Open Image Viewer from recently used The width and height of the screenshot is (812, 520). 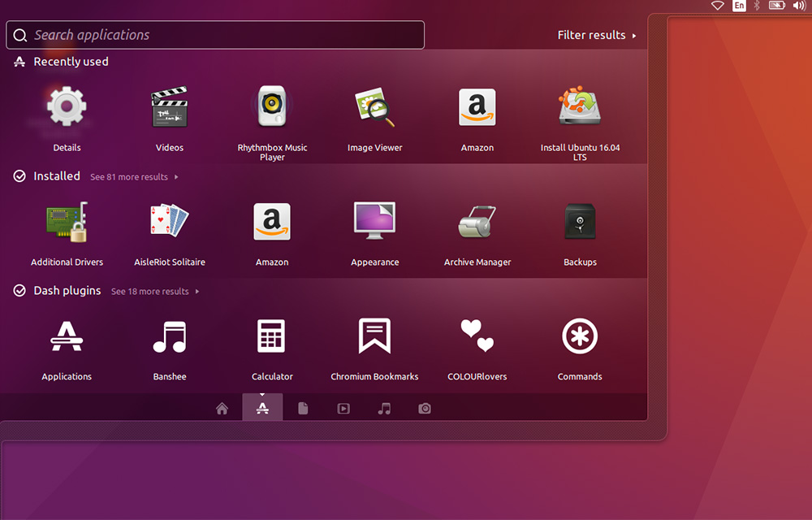(x=374, y=108)
